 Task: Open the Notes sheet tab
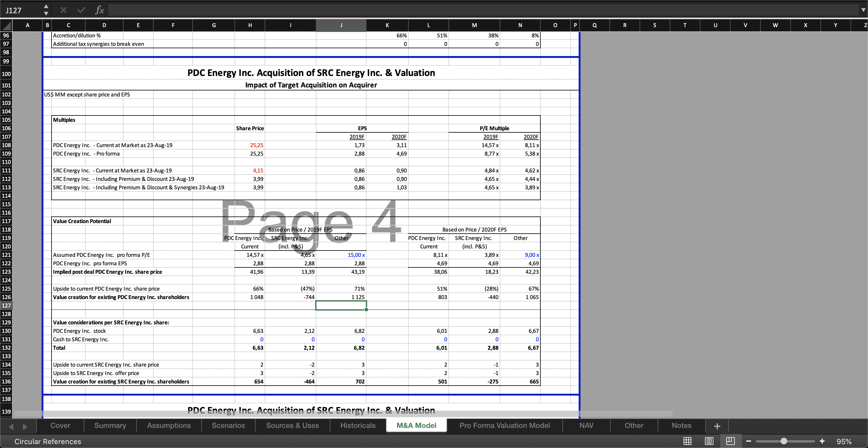(681, 425)
